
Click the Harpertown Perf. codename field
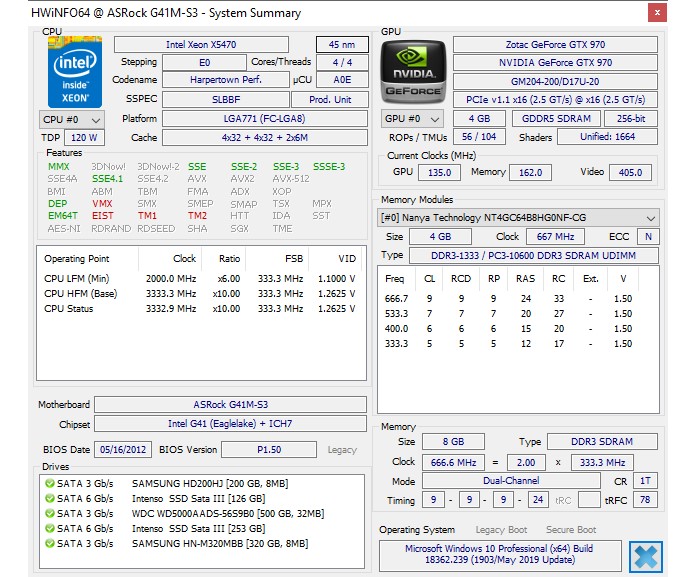[x=226, y=80]
